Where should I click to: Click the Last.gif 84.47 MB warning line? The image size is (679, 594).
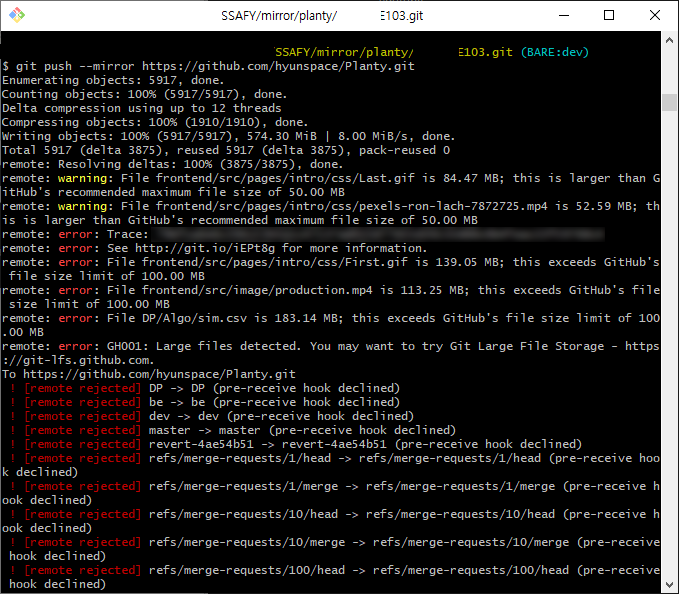click(x=331, y=185)
